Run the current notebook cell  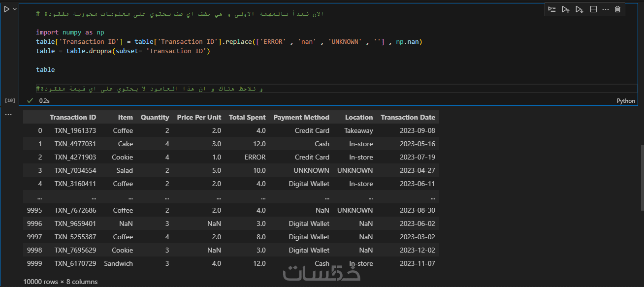(6, 9)
